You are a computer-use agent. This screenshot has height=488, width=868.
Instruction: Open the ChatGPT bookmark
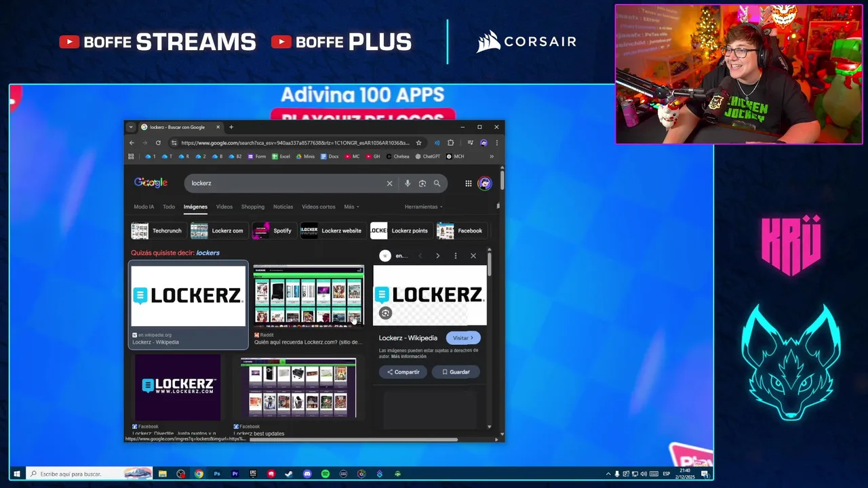click(427, 157)
